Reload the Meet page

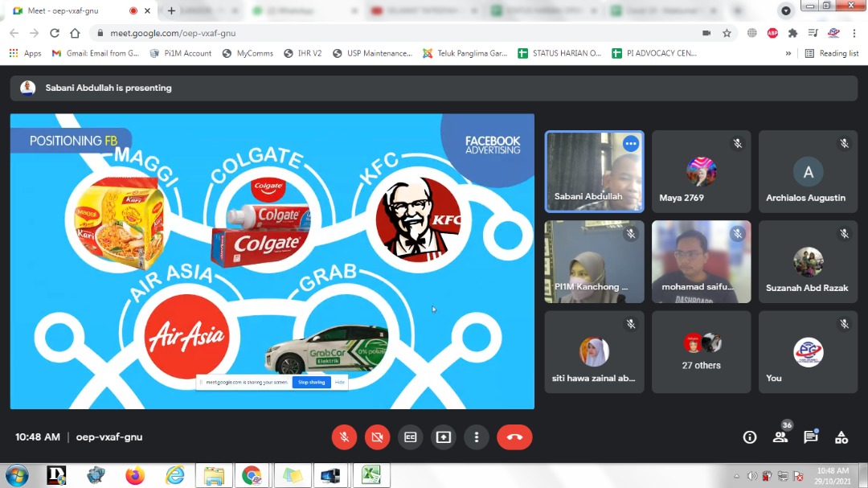(55, 33)
